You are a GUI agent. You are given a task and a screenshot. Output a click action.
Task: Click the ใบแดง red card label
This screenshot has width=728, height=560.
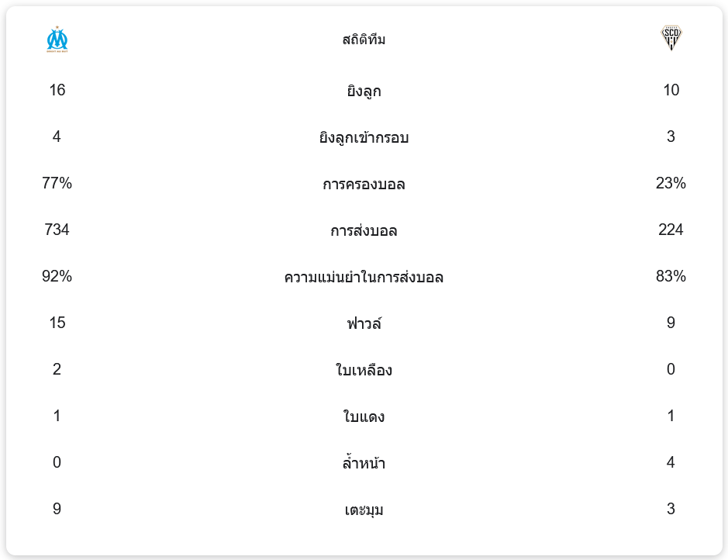click(364, 417)
